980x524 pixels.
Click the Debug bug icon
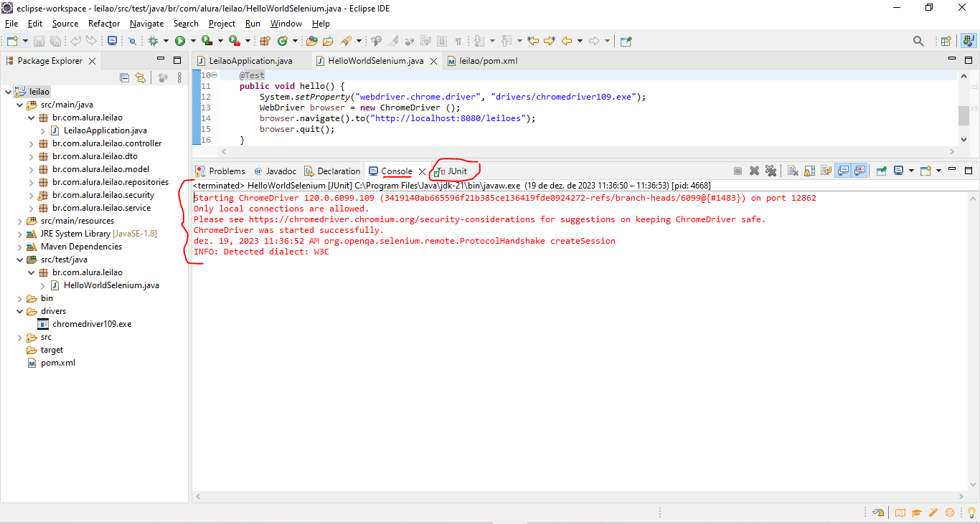153,41
